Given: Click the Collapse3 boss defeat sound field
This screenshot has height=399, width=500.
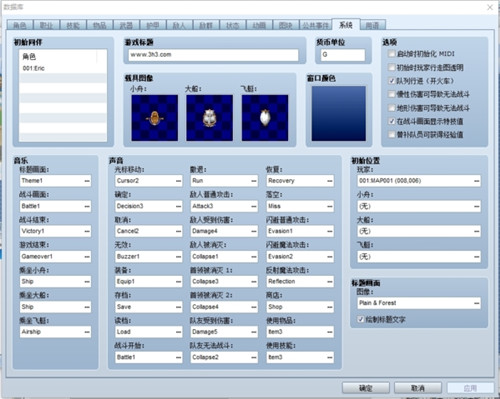Looking at the screenshot, I should [x=224, y=281].
